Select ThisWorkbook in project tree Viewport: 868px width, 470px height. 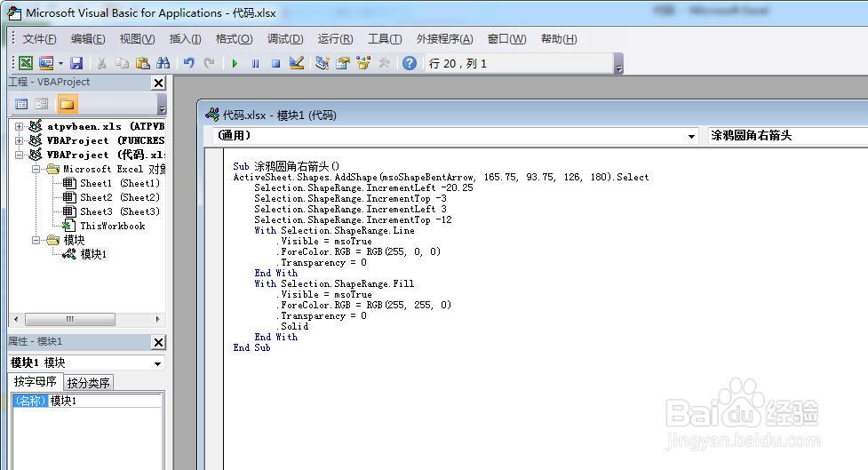[112, 226]
